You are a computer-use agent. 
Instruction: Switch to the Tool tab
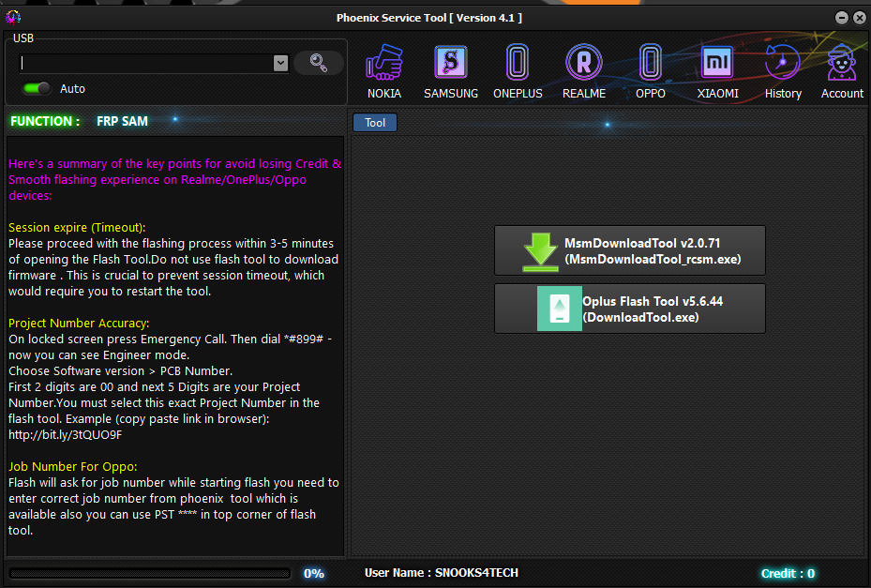coord(375,123)
